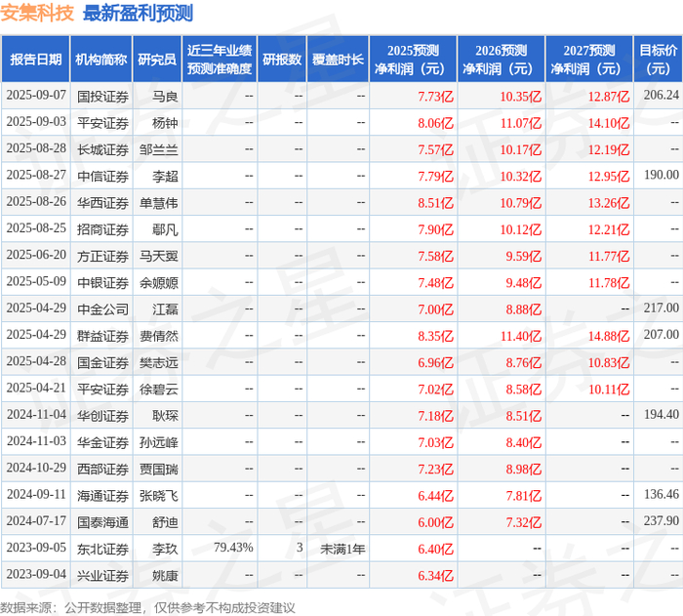Click the 8.51亿 profit value
Screen dimensions: 683x616
click(435, 203)
